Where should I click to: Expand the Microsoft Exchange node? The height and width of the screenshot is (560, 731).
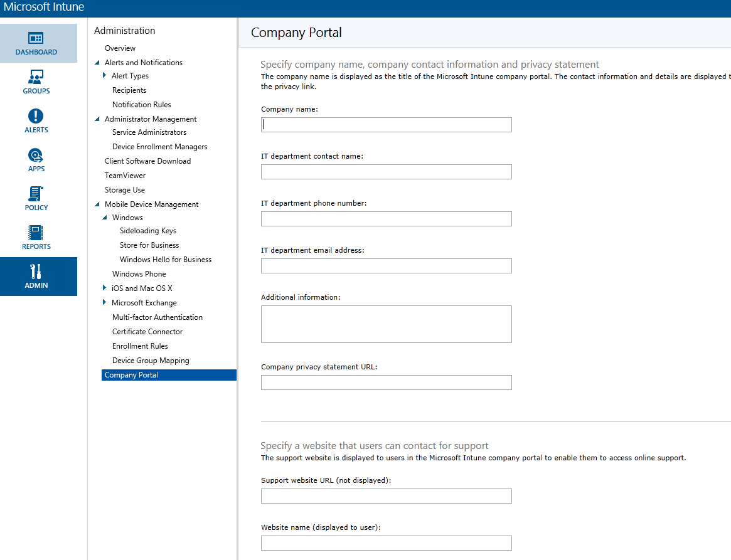click(105, 302)
